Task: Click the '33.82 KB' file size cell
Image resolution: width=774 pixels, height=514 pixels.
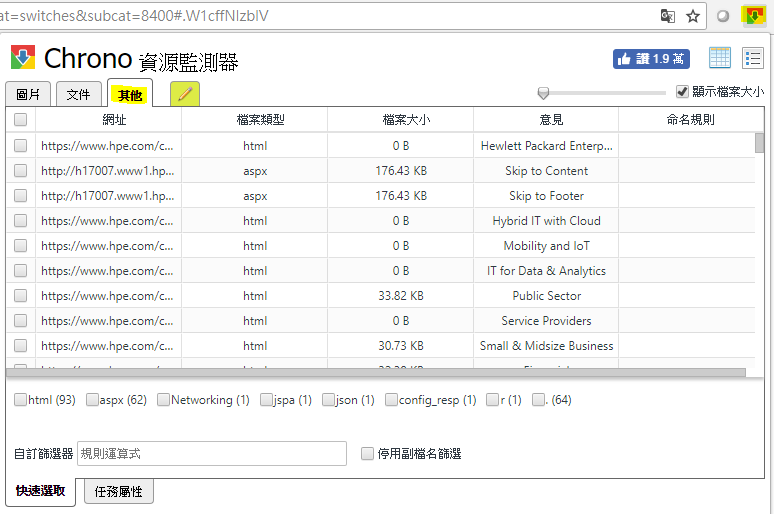Action: (401, 296)
